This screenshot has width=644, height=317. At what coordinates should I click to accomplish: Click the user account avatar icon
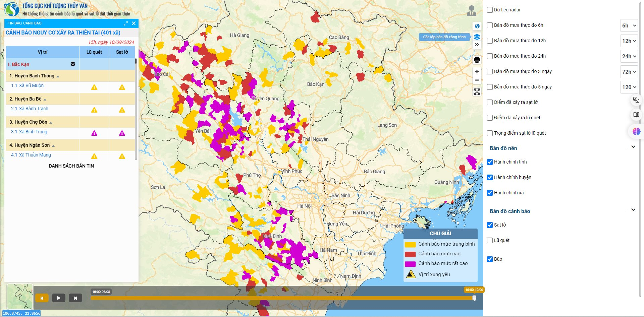pyautogui.click(x=471, y=11)
